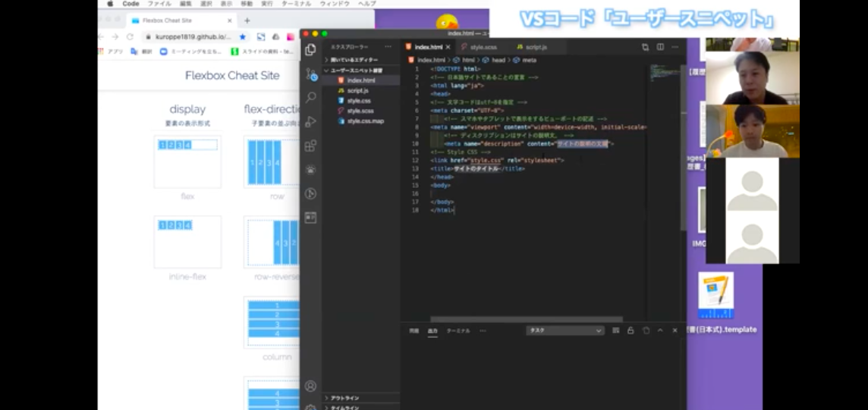Viewport: 868px width, 410px height.
Task: Open style.css.map in the Explorer file tree
Action: pyautogui.click(x=360, y=121)
